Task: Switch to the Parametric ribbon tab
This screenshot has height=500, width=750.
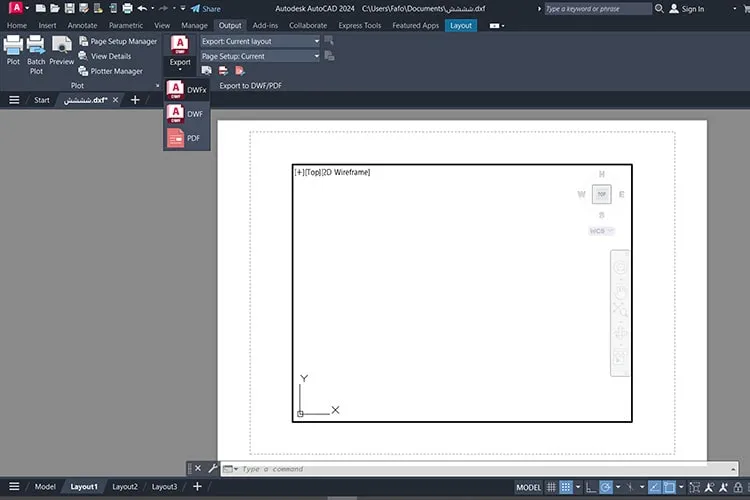Action: 126,25
